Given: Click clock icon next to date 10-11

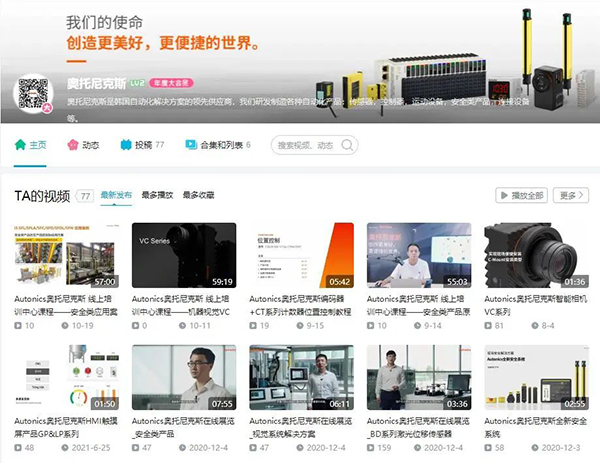Looking at the screenshot, I should pos(183,326).
